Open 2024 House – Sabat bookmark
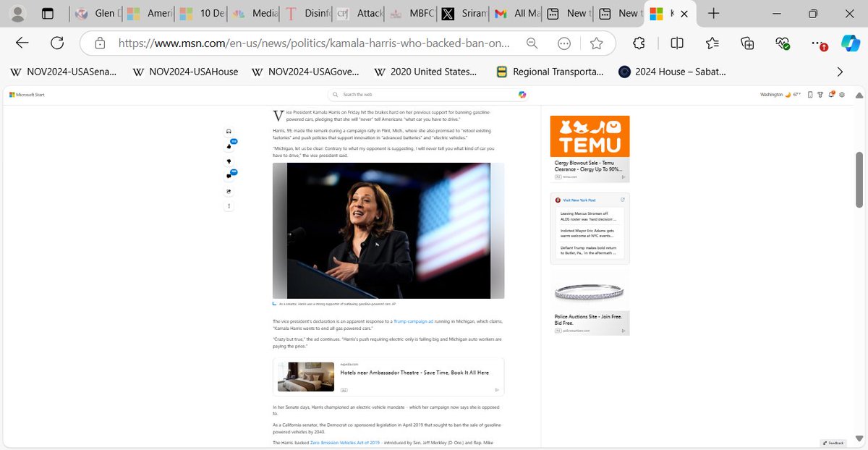The width and height of the screenshot is (868, 450). click(672, 72)
